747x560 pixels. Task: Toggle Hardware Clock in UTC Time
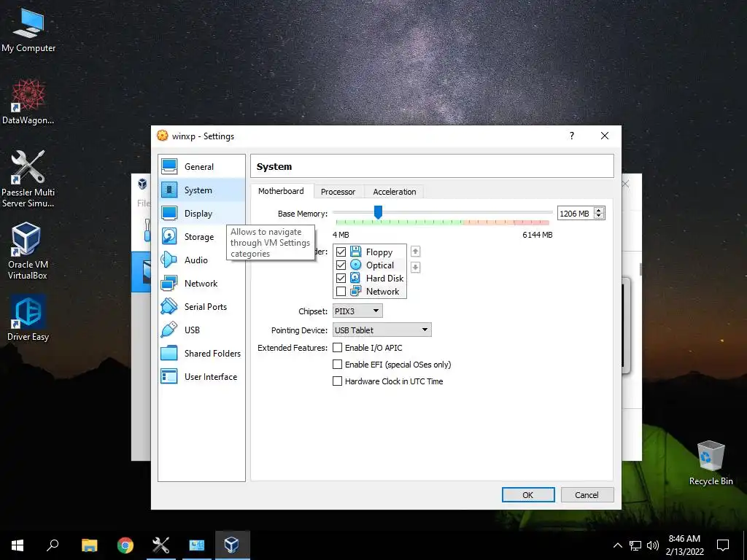[337, 381]
